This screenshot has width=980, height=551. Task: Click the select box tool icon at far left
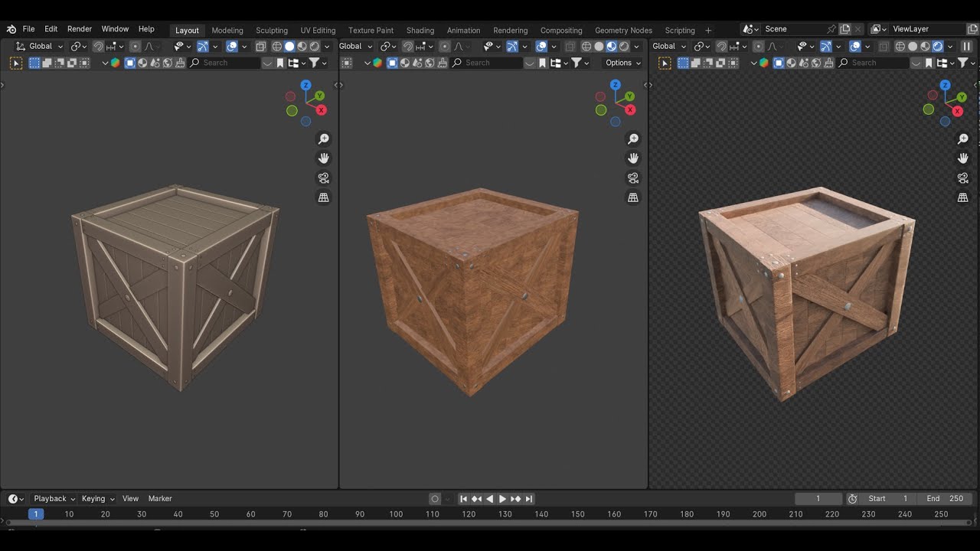point(16,63)
